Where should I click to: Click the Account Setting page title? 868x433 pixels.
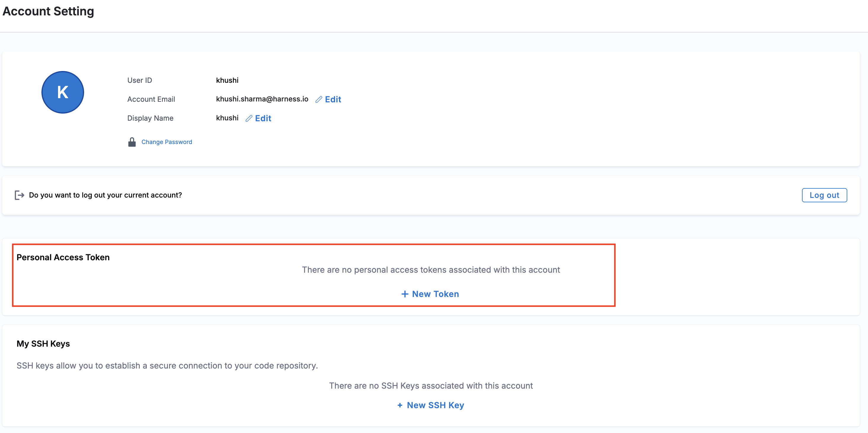(x=48, y=11)
